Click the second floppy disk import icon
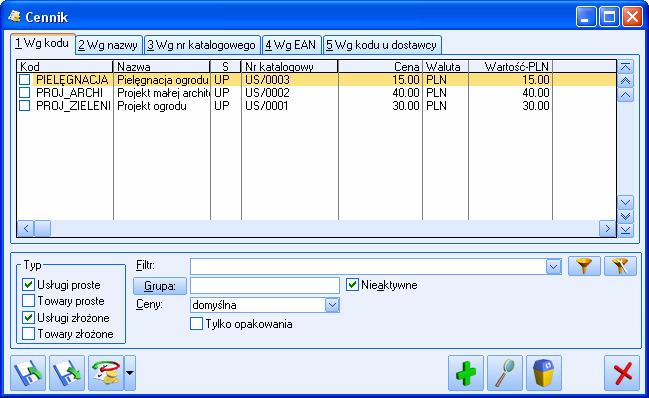Image resolution: width=649 pixels, height=398 pixels. pos(67,373)
